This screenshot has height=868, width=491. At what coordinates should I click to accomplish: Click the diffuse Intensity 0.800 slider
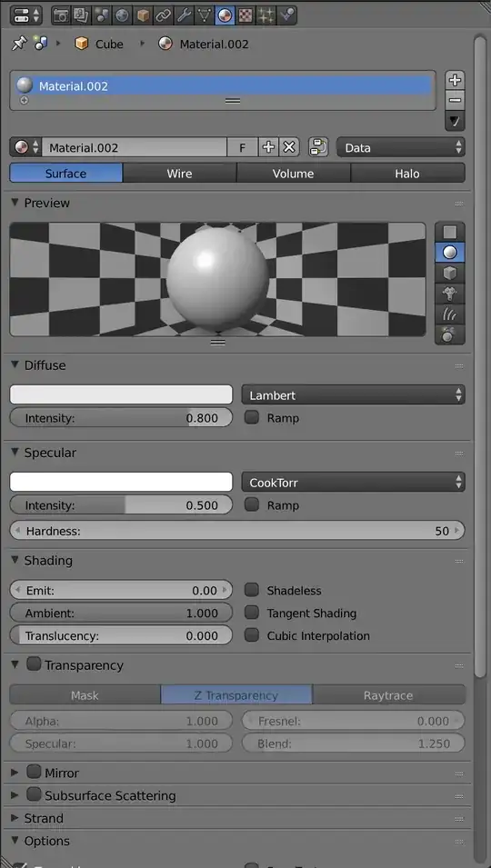point(121,418)
